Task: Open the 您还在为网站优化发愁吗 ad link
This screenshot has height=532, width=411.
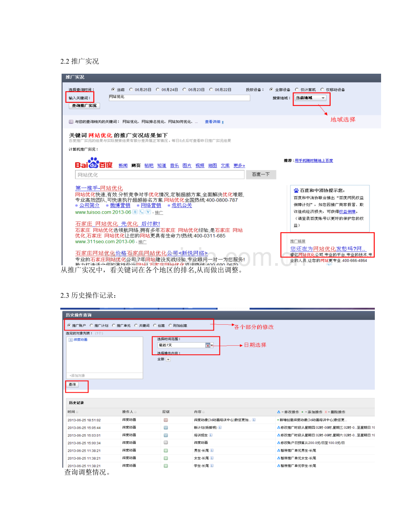Action: tap(328, 249)
